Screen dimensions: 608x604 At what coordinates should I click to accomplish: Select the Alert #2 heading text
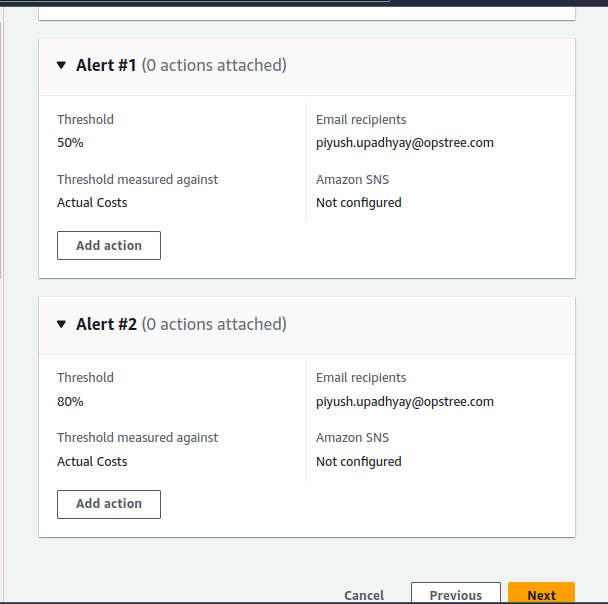click(x=106, y=325)
